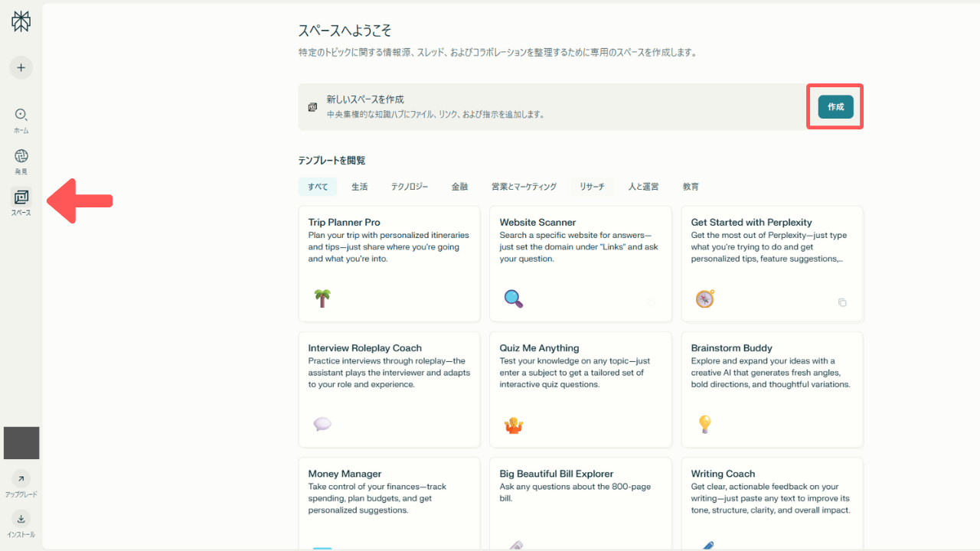
Task: Open the 教育 template tab
Action: click(x=691, y=187)
